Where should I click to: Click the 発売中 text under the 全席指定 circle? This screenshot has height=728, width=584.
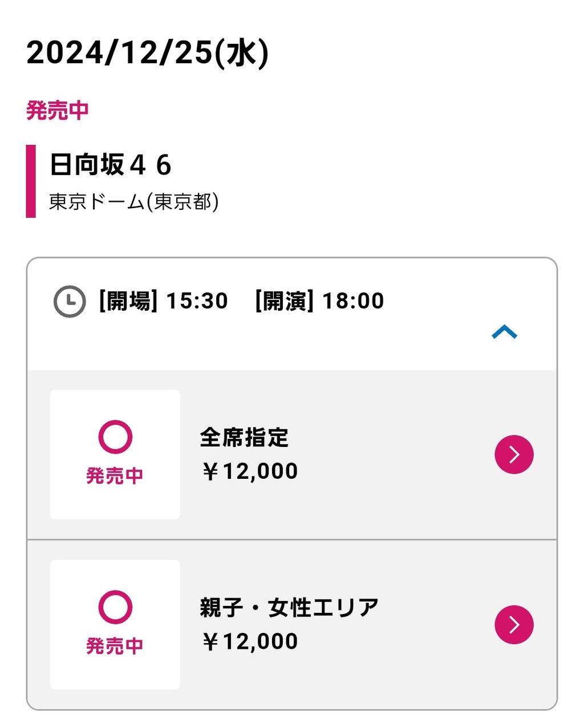[x=115, y=475]
